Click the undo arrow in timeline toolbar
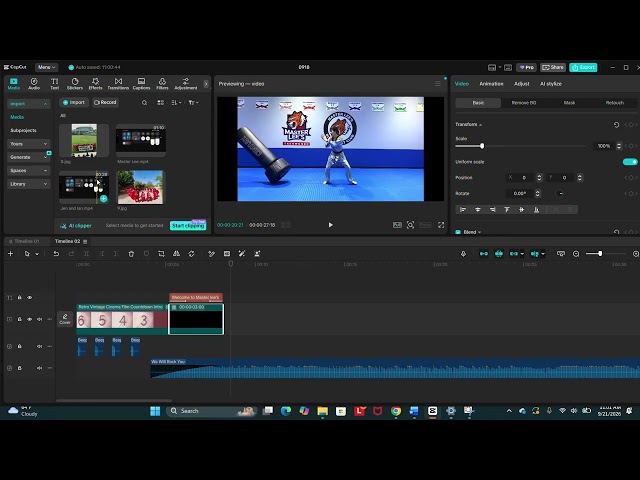This screenshot has width=640, height=480. click(x=56, y=254)
